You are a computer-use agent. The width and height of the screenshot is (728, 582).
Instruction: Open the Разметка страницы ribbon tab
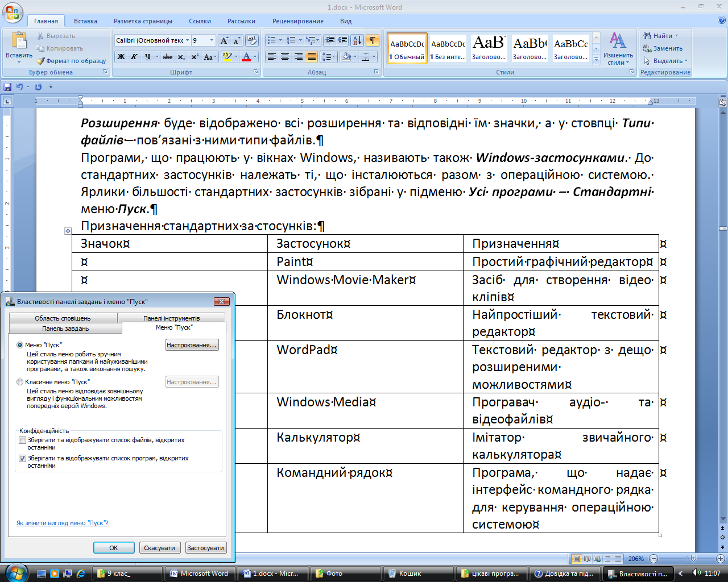(143, 21)
